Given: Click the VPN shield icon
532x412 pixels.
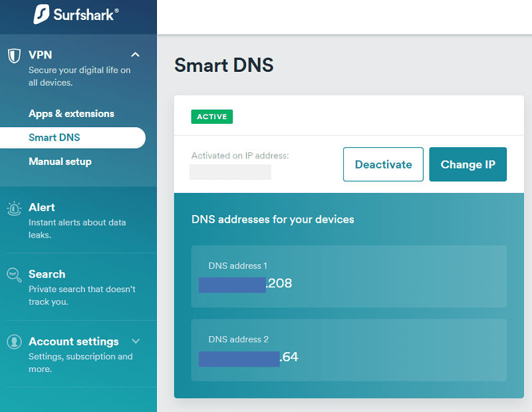Looking at the screenshot, I should coord(14,56).
